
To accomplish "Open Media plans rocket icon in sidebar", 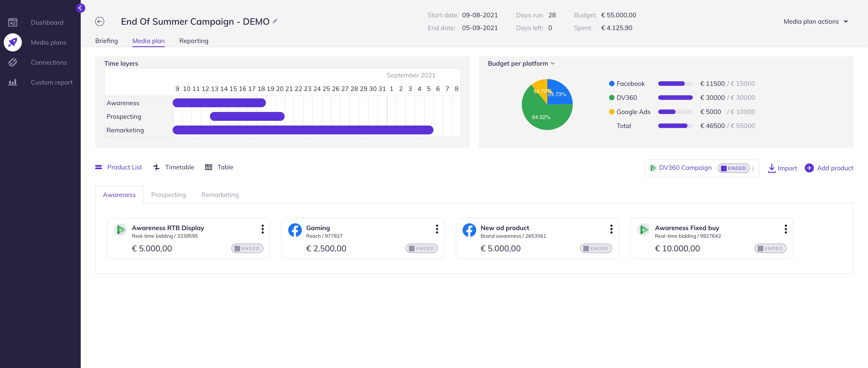I will 13,42.
